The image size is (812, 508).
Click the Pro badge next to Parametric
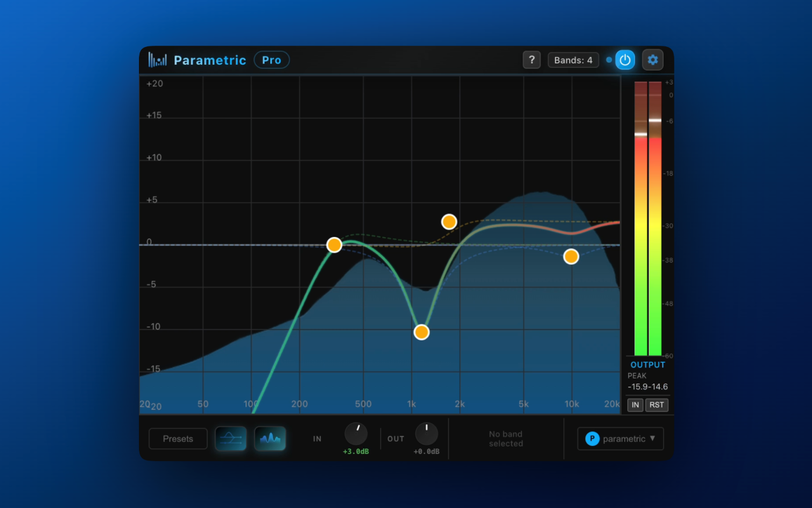272,60
